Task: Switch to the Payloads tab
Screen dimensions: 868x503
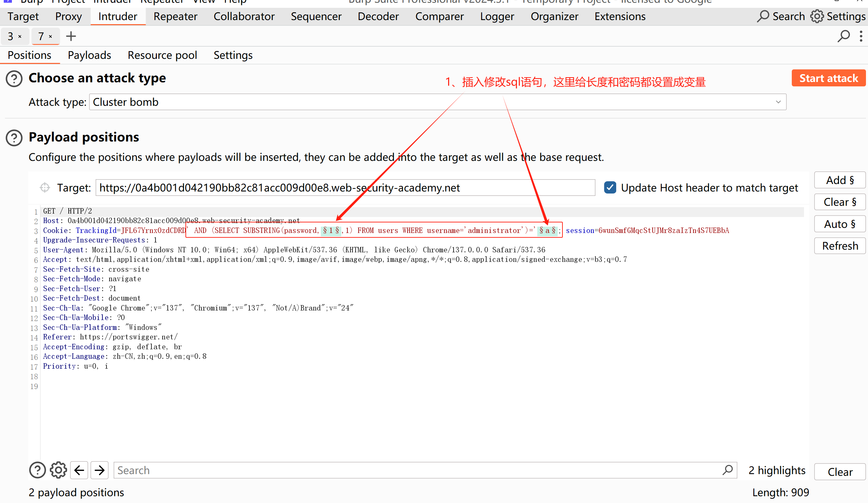Action: [89, 55]
